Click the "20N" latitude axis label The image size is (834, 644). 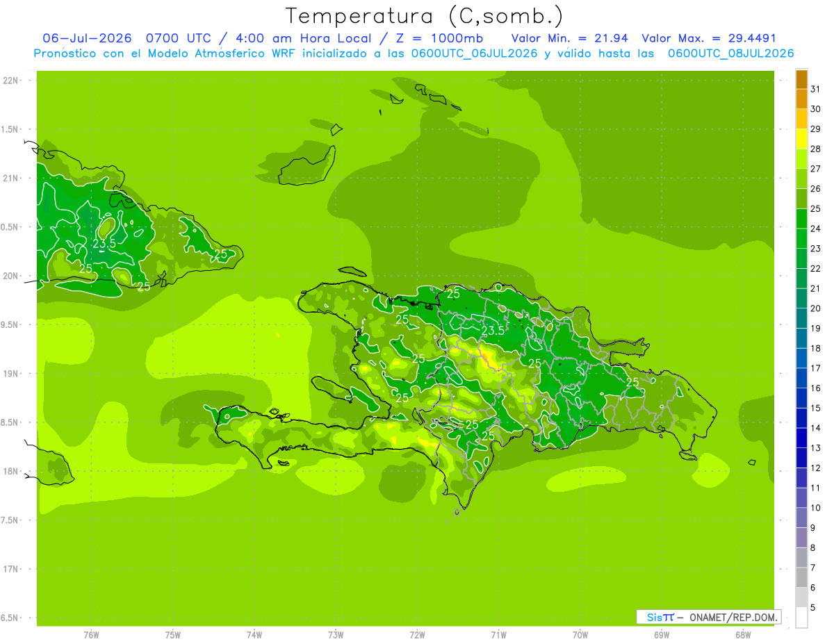coord(10,276)
